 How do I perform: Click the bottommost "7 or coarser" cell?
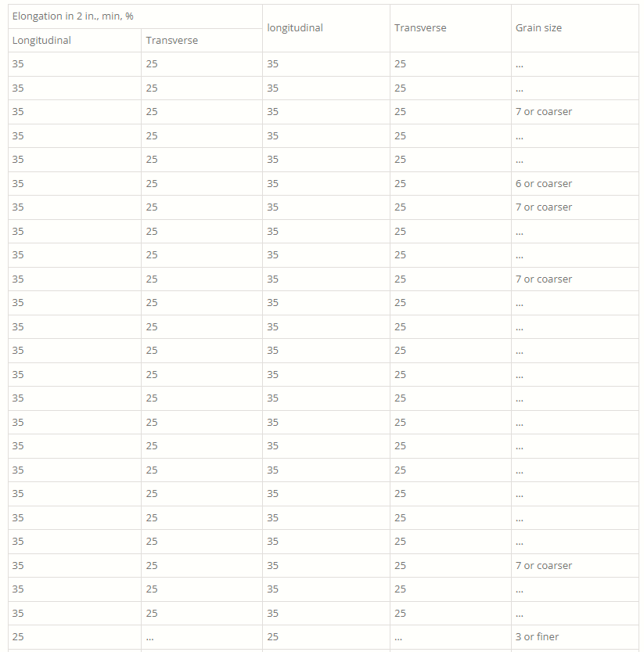tap(544, 566)
